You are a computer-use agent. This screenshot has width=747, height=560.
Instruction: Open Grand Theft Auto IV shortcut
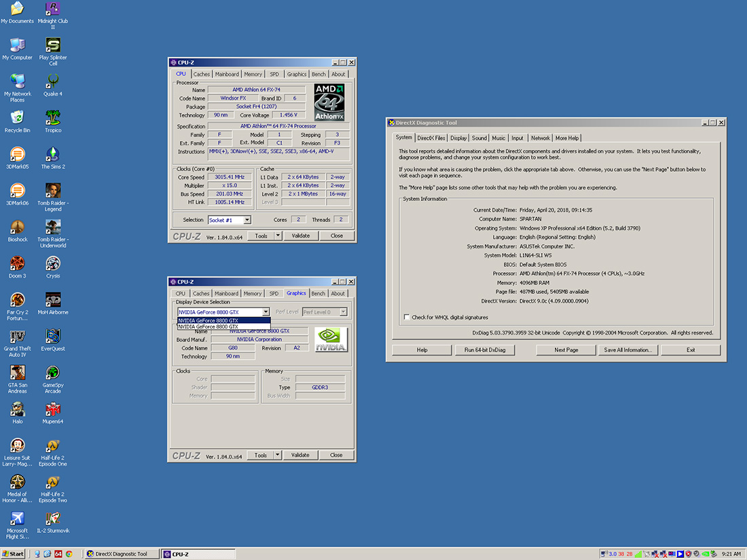(18, 343)
